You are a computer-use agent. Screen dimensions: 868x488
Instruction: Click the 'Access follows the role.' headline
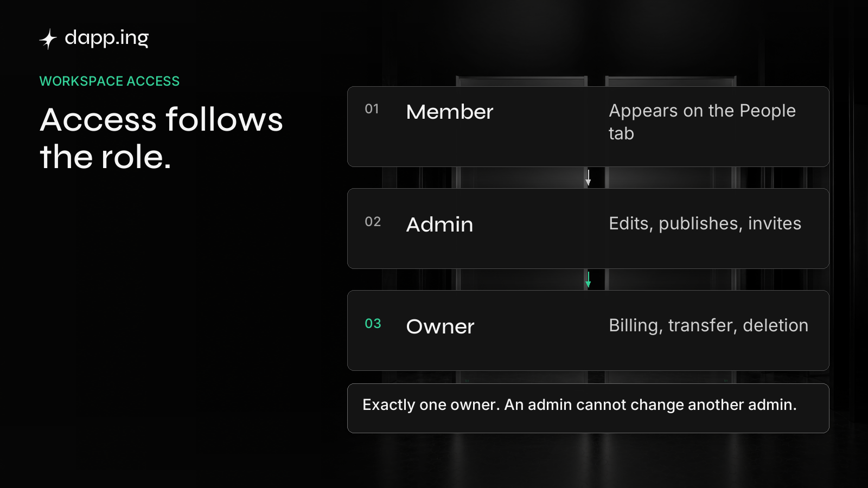(x=161, y=138)
